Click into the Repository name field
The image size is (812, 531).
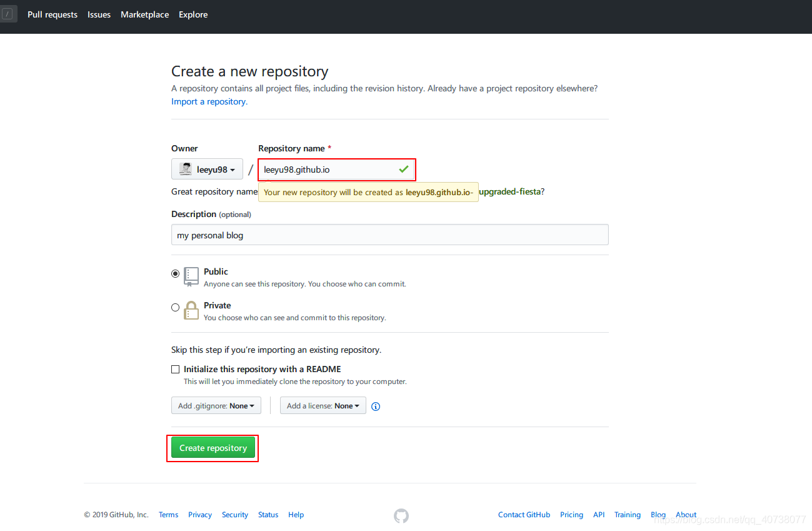click(337, 169)
